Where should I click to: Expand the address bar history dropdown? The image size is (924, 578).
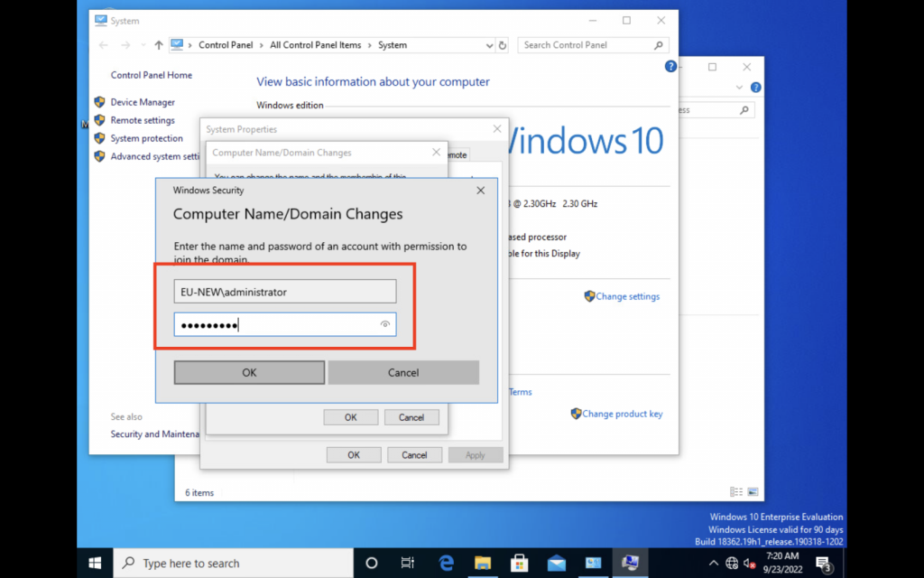[x=489, y=45]
